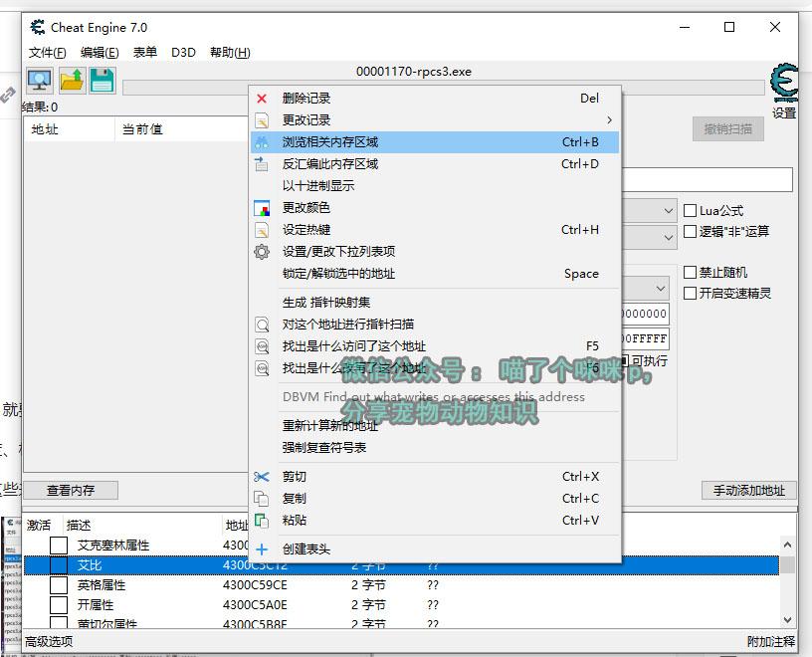This screenshot has width=812, height=657.
Task: Click the save floppy disk icon
Action: [x=102, y=81]
